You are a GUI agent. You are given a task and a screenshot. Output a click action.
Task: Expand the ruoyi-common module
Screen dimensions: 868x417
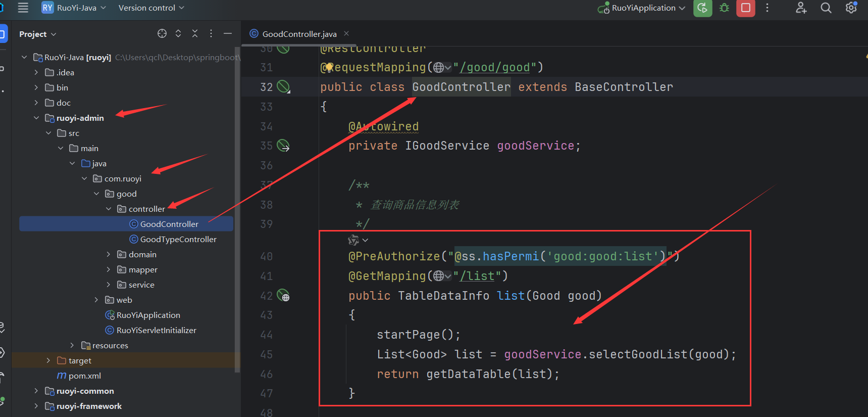tap(36, 391)
